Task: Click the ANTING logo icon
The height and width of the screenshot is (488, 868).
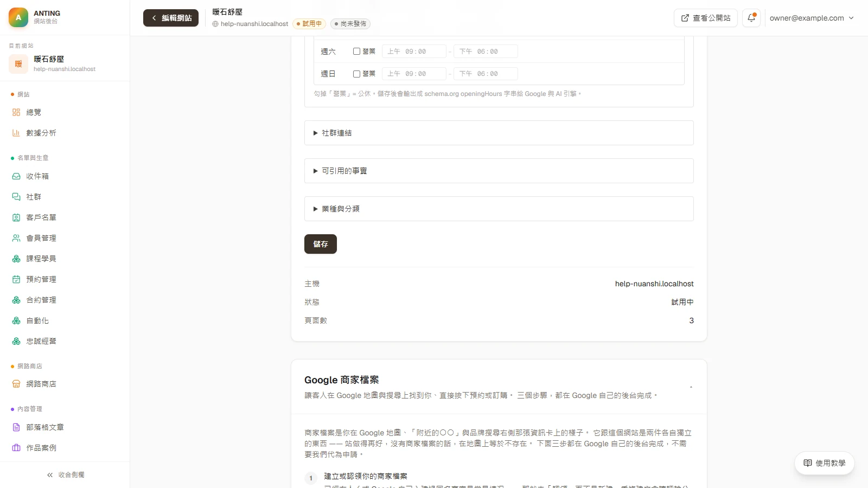Action: 18,17
